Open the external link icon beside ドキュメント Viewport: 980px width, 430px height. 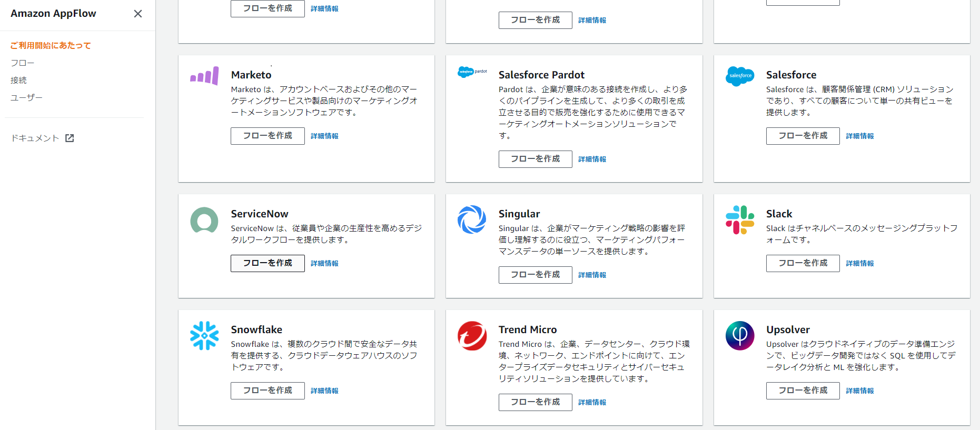70,138
